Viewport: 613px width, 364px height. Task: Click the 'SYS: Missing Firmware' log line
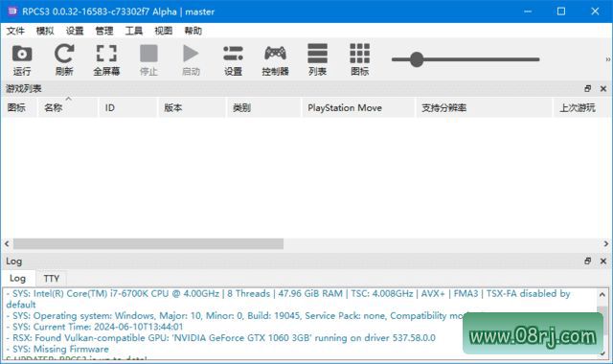[x=57, y=349]
